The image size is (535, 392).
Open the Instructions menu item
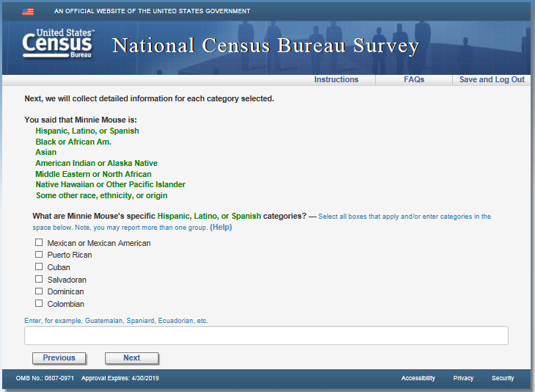pos(336,80)
